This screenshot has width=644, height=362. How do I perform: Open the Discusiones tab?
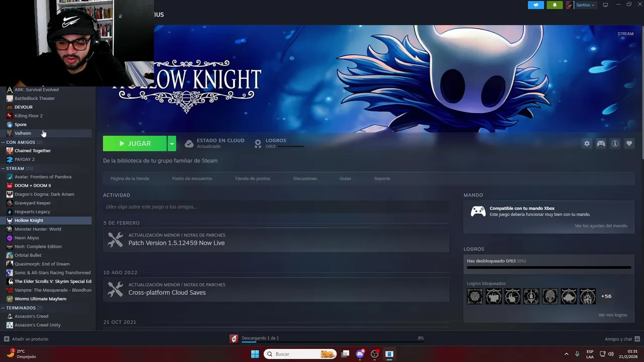[305, 178]
